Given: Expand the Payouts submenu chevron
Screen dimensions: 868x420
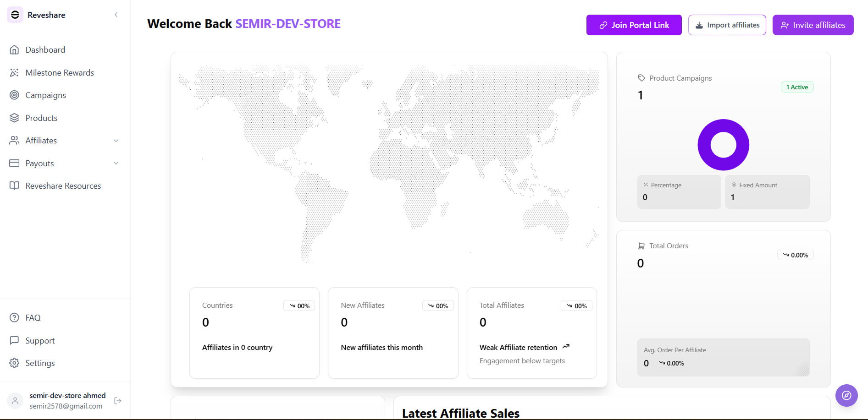Looking at the screenshot, I should pyautogui.click(x=116, y=163).
